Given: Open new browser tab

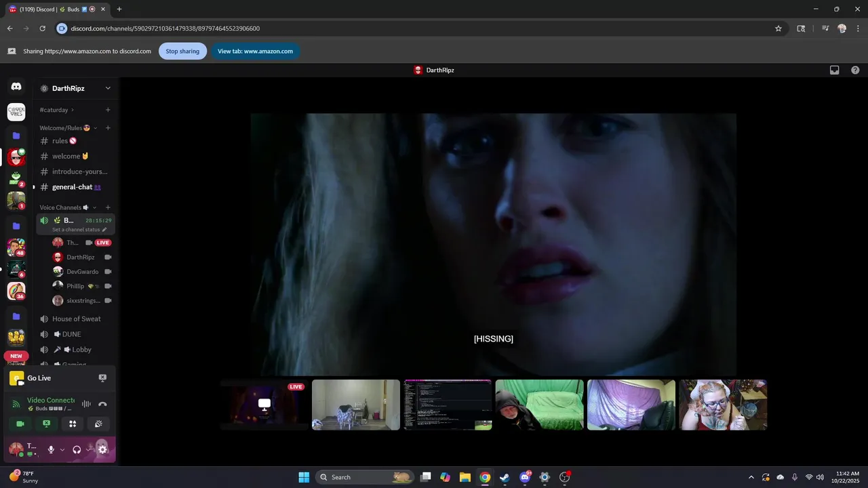Looking at the screenshot, I should pos(119,9).
